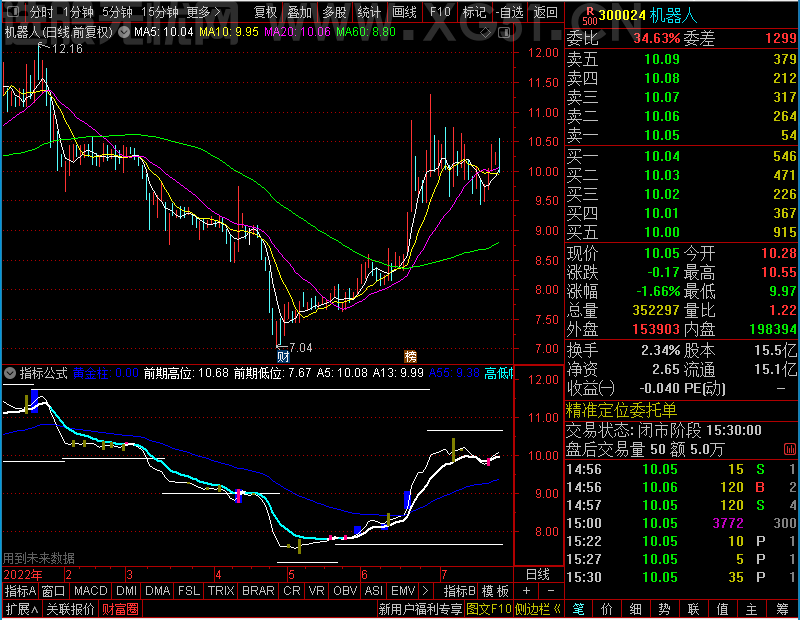Click the 模板 template button
This screenshot has width=800, height=620.
coord(495,591)
